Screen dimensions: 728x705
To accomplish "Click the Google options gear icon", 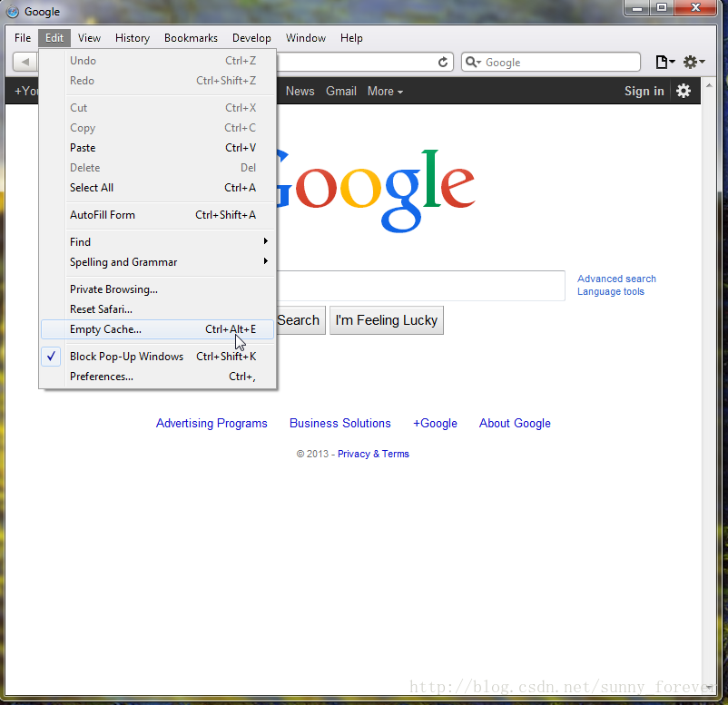I will pyautogui.click(x=683, y=91).
